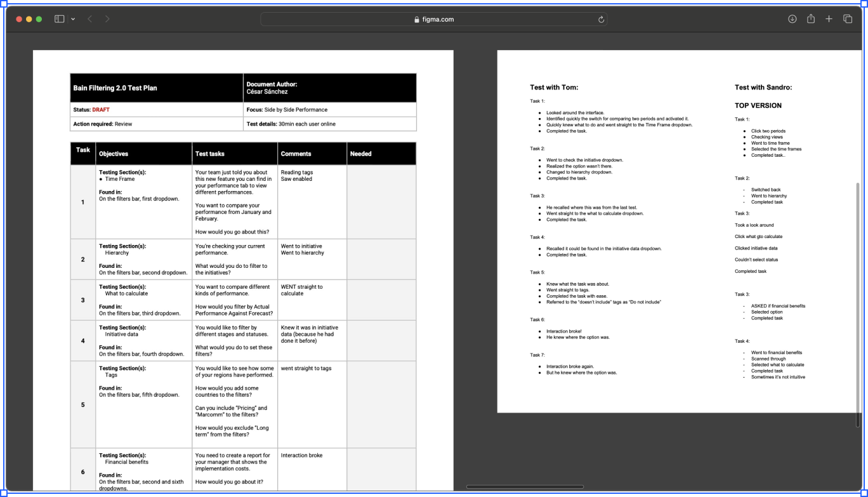Go forward with the forward arrow
The height and width of the screenshot is (497, 868).
tap(107, 19)
